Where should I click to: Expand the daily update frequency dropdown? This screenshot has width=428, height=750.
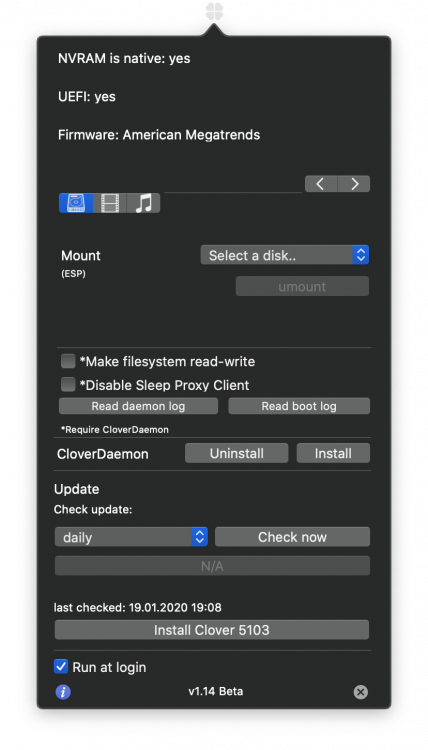(x=132, y=537)
